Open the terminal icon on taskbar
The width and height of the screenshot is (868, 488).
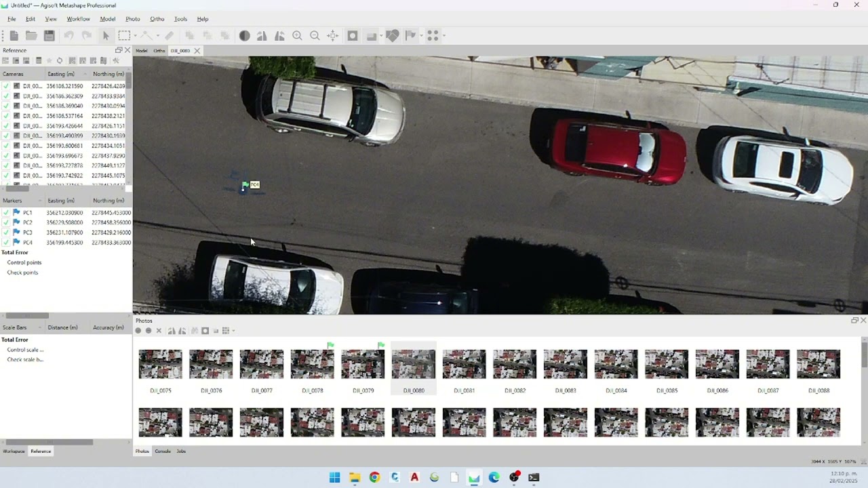pos(534,477)
